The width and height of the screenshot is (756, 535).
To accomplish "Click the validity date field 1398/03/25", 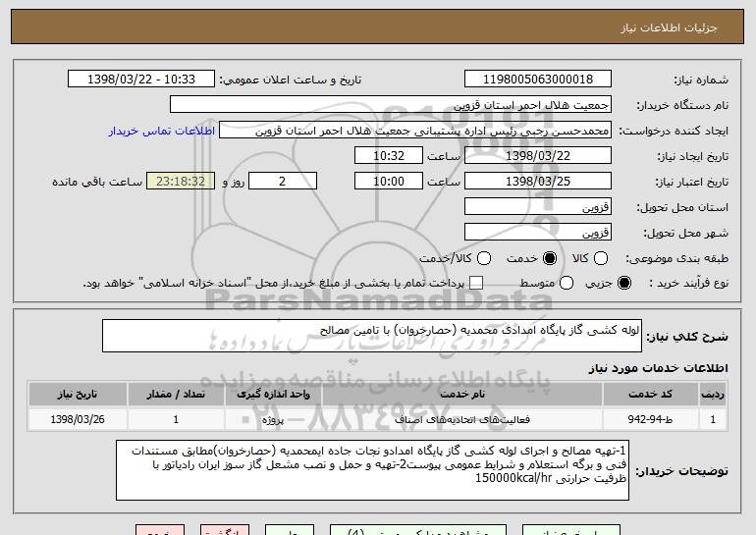I will click(538, 182).
